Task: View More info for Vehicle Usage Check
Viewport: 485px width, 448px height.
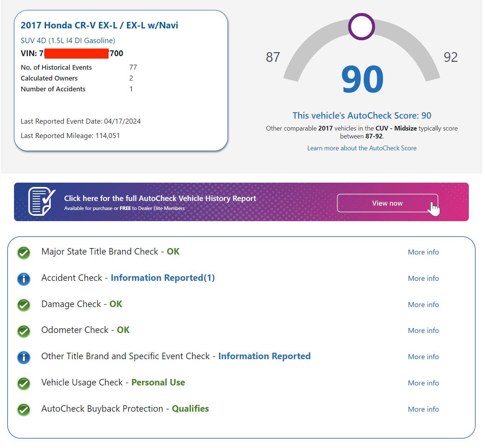Action: pos(423,383)
